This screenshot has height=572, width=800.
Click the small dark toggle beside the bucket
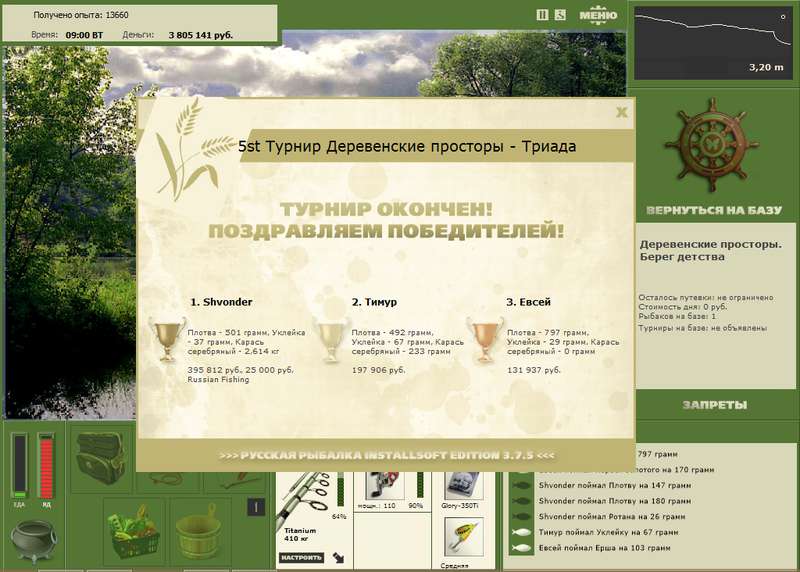pyautogui.click(x=256, y=507)
